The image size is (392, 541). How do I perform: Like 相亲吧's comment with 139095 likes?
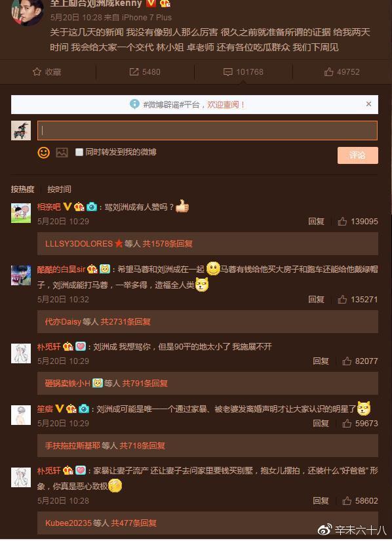point(342,221)
